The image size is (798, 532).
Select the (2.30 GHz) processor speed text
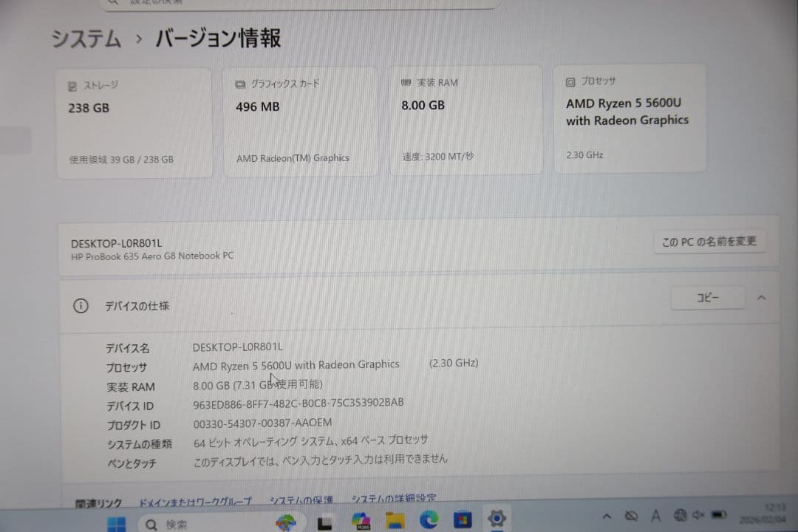click(x=454, y=363)
